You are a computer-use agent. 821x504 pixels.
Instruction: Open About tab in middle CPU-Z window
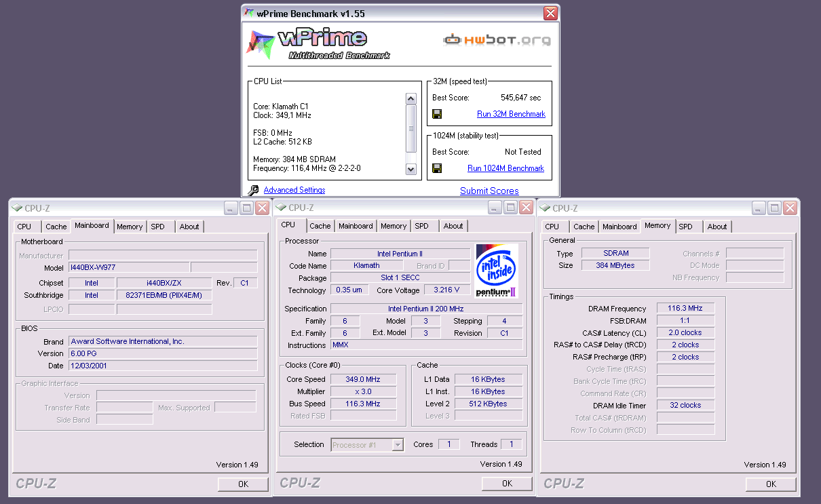(453, 226)
